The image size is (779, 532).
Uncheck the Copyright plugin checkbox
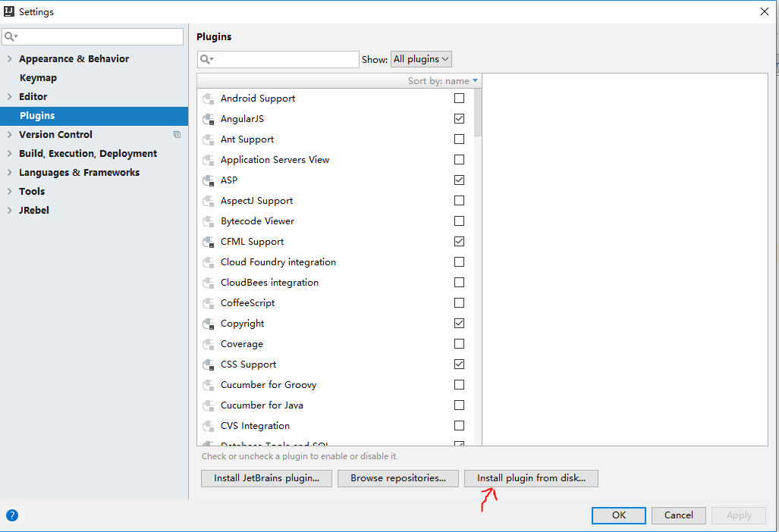[x=459, y=323]
